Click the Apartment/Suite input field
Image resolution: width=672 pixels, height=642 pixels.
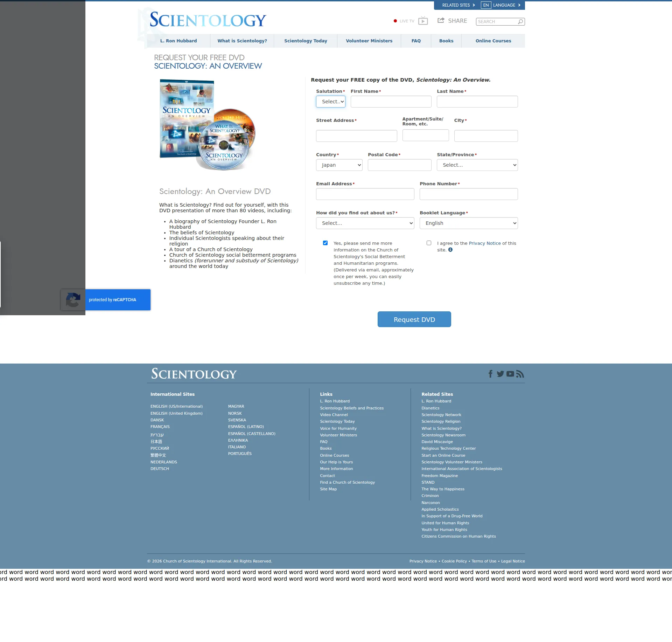(x=426, y=135)
